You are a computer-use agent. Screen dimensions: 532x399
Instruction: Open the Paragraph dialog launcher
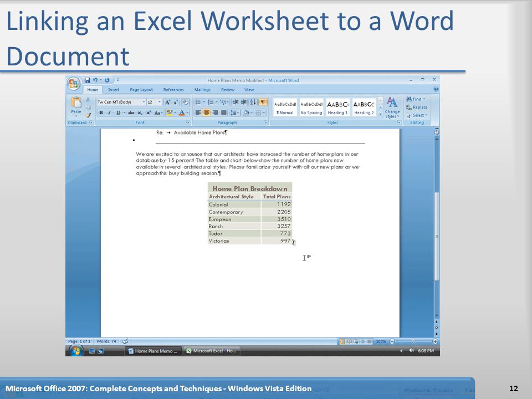265,122
